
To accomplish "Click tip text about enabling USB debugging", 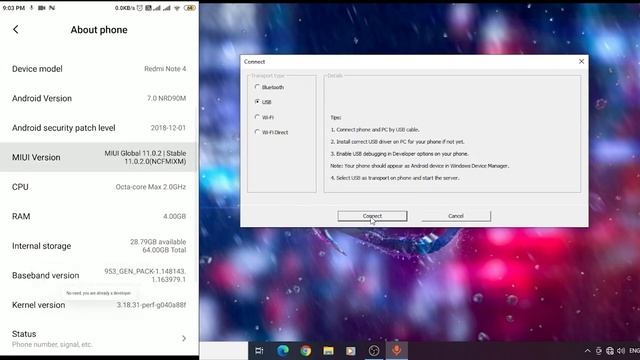I will coord(400,154).
